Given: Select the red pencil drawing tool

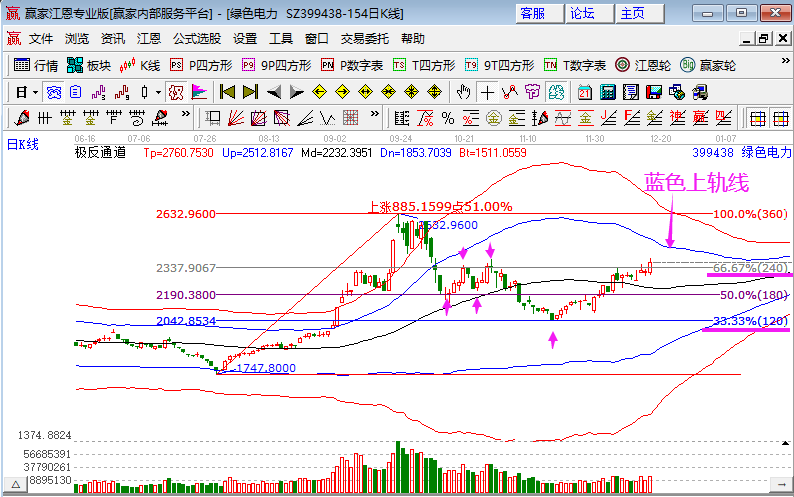Looking at the screenshot, I should pyautogui.click(x=22, y=119).
